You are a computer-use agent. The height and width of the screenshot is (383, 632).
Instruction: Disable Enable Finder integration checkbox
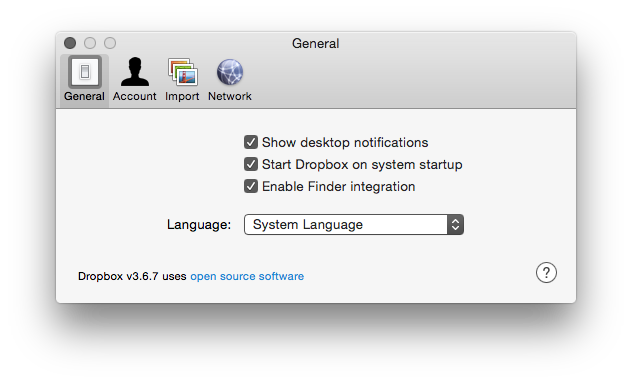click(x=251, y=186)
